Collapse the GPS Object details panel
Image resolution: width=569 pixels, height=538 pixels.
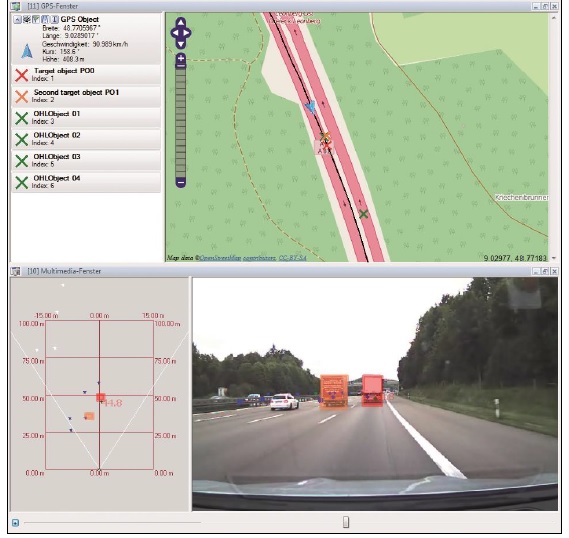click(x=17, y=20)
